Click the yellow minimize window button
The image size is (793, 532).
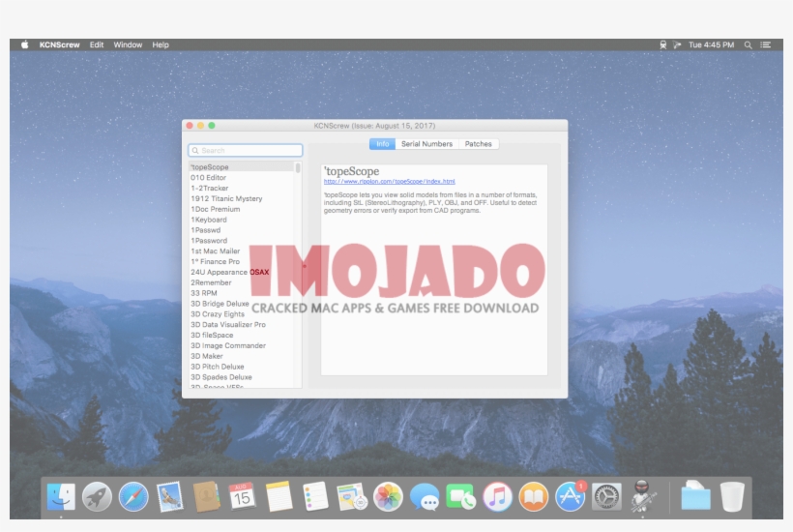pyautogui.click(x=201, y=126)
